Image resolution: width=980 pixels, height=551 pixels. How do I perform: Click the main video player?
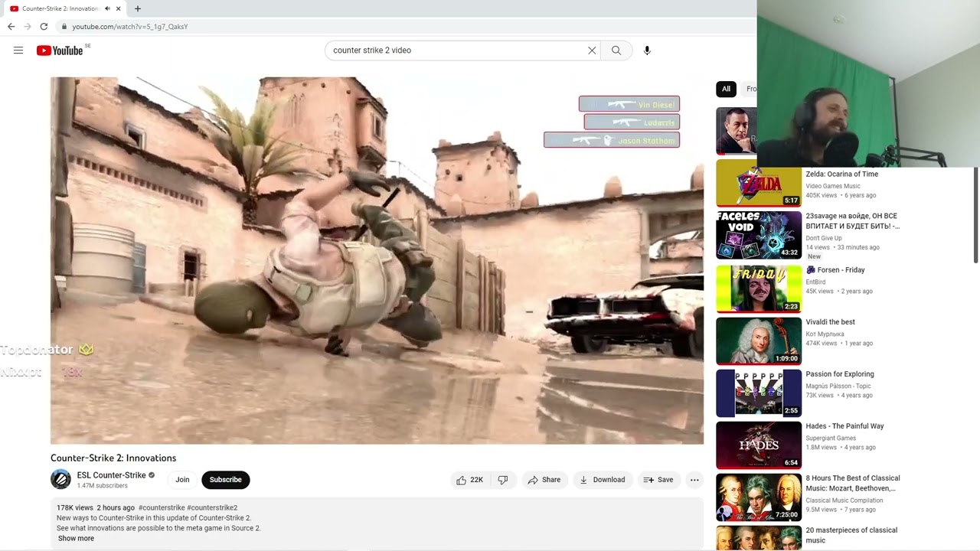pyautogui.click(x=377, y=260)
